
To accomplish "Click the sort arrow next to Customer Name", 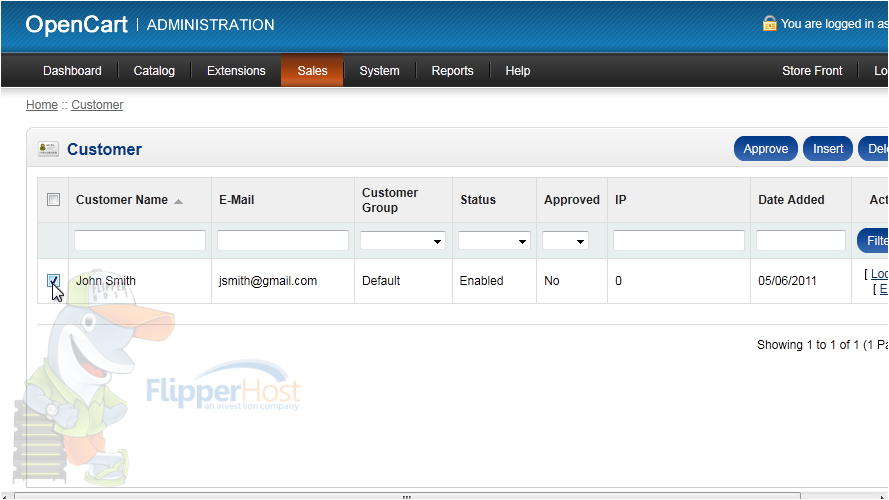I will 179,201.
